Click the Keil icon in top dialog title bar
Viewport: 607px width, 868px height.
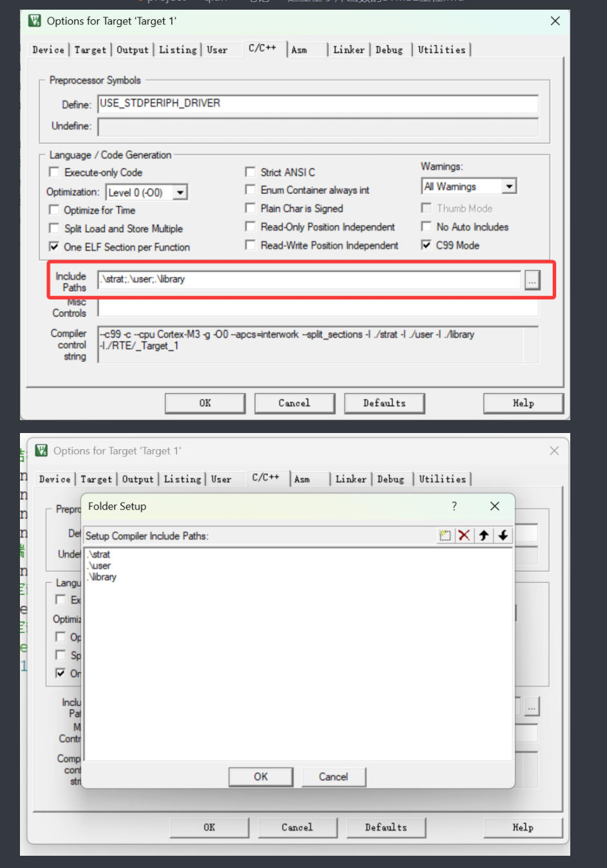click(35, 21)
